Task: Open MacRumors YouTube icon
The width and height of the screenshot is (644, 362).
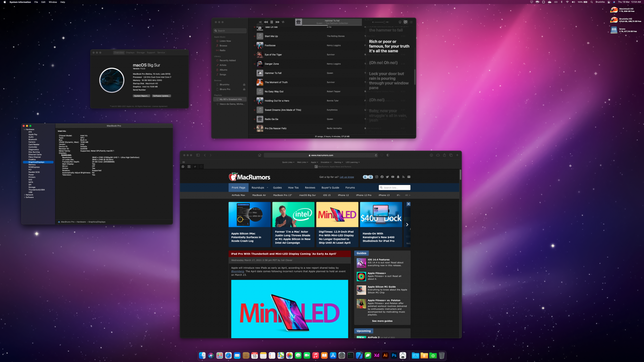Action: (x=393, y=177)
